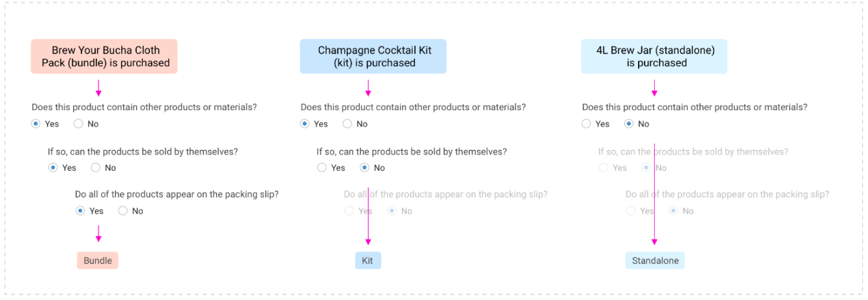Screen dimensions: 868x300
Task: Click the "Standalone" result tag
Action: [x=655, y=261]
